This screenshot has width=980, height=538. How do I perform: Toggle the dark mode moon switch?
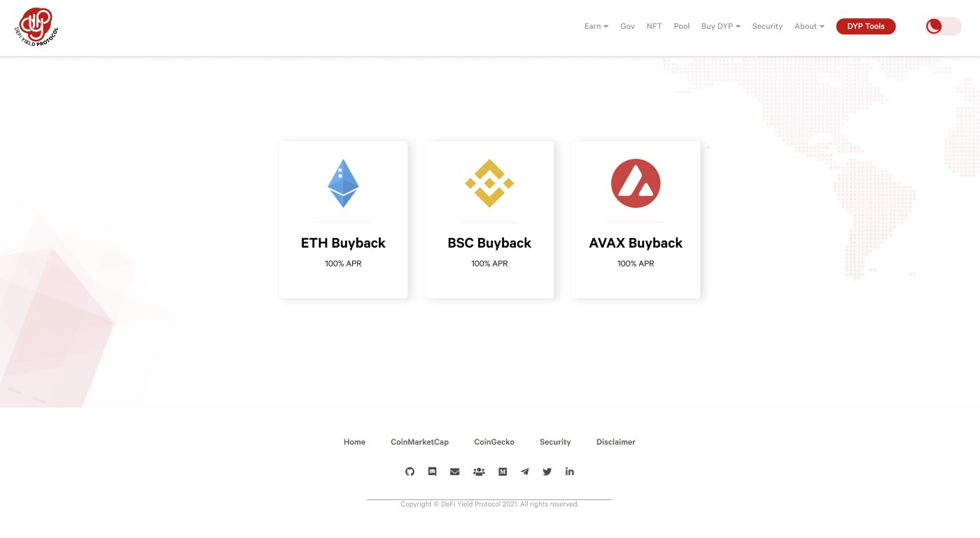point(943,27)
